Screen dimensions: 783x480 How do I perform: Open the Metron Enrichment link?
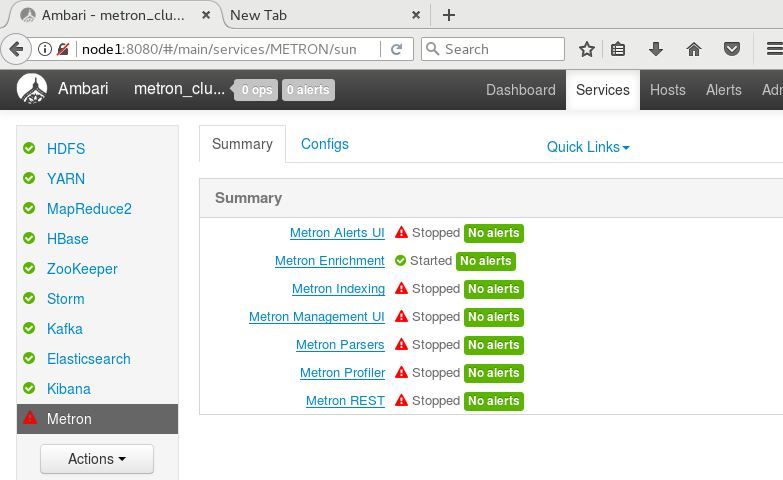(x=330, y=261)
